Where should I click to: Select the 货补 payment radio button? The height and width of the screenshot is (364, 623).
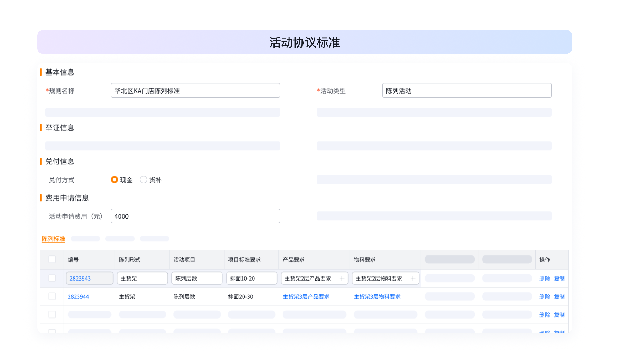pyautogui.click(x=143, y=180)
